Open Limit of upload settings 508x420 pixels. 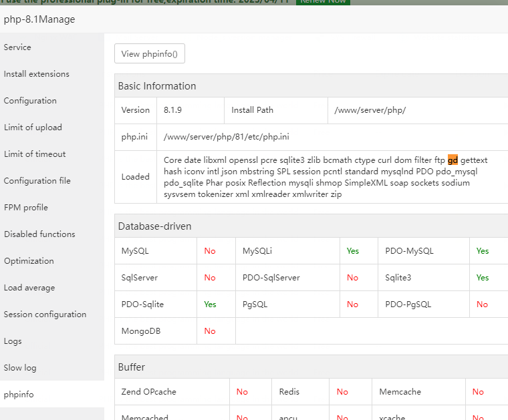coord(33,128)
